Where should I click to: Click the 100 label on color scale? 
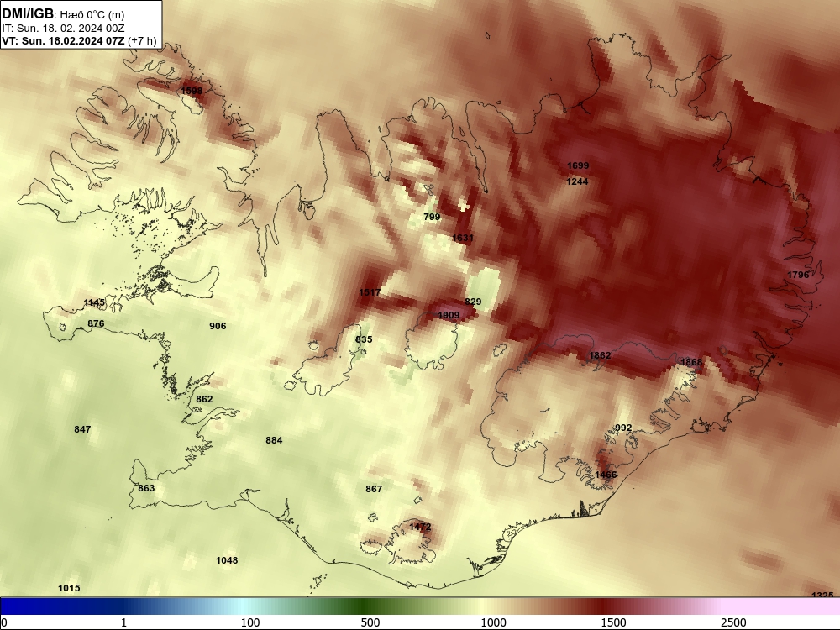click(250, 622)
